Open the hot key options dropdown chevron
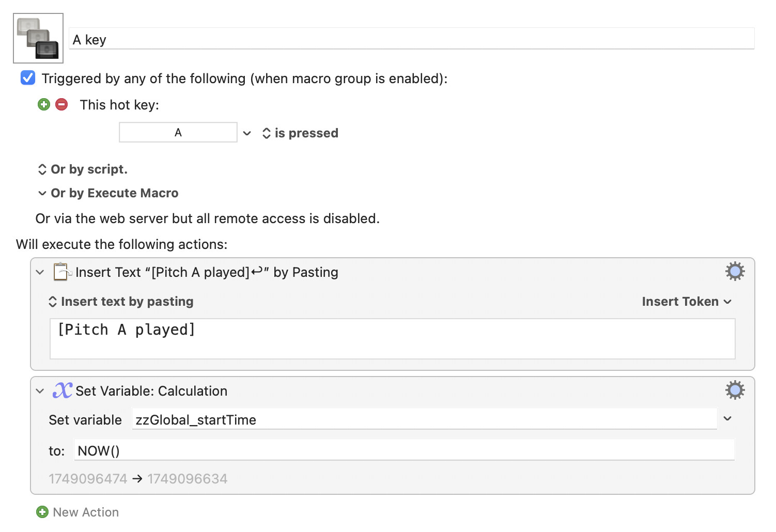This screenshot has width=776, height=532. point(247,133)
